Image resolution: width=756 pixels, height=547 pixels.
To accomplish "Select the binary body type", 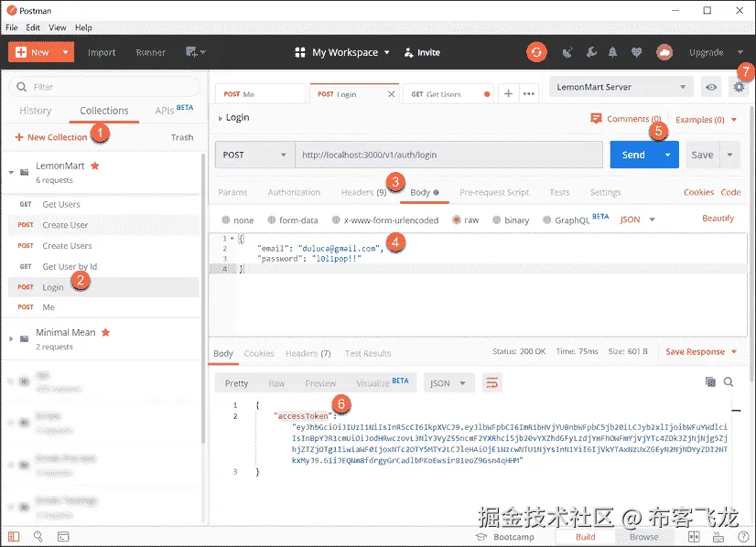I will pos(497,220).
